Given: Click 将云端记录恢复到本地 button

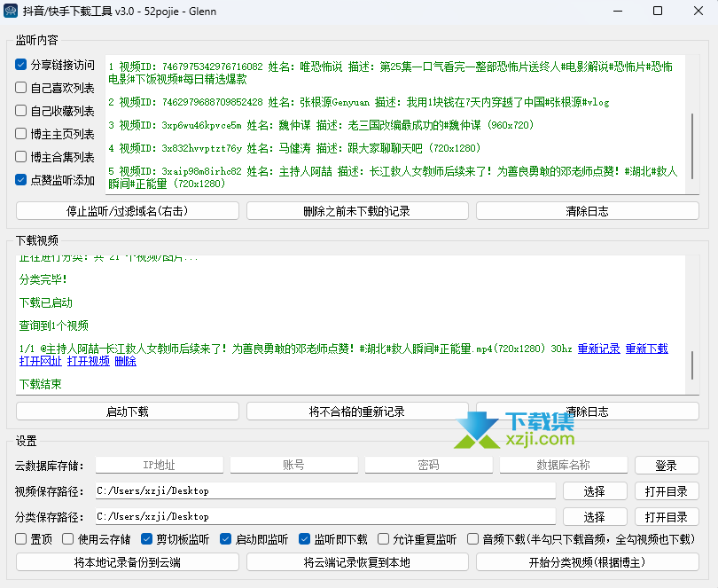Looking at the screenshot, I should (x=357, y=562).
